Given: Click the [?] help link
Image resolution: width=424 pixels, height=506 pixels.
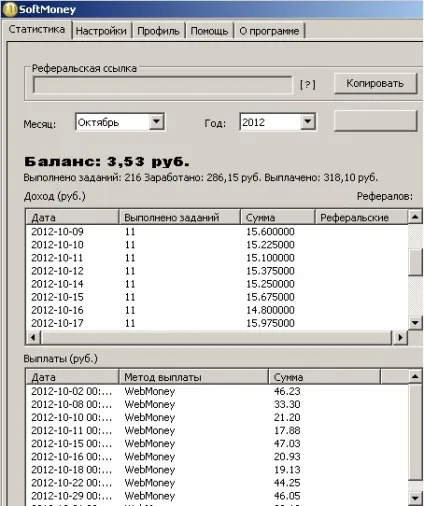Looking at the screenshot, I should (307, 85).
